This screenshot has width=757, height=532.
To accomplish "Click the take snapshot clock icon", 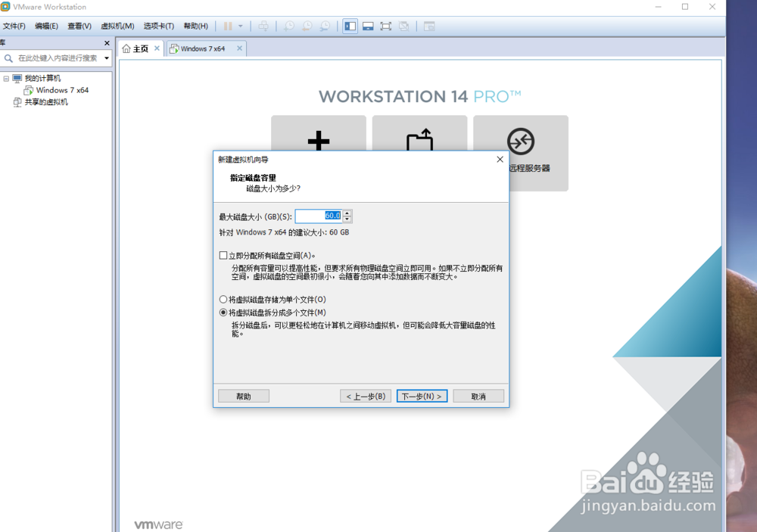I will pos(289,26).
